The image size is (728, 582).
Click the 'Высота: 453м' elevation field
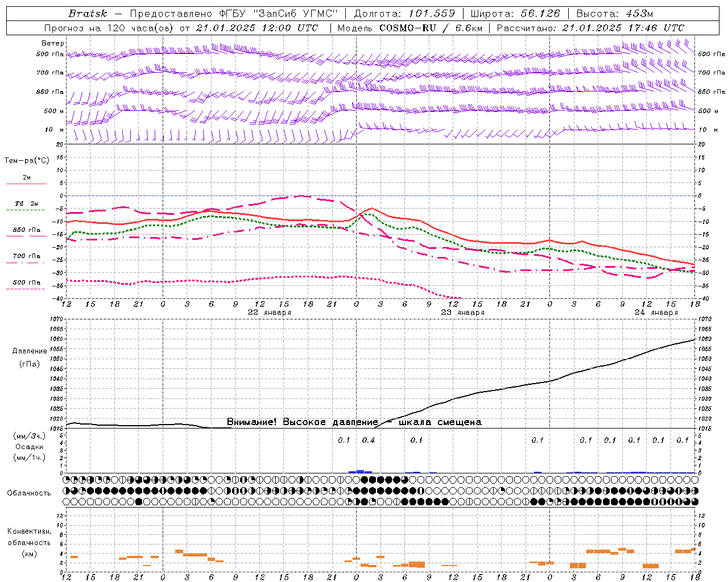[x=614, y=14]
